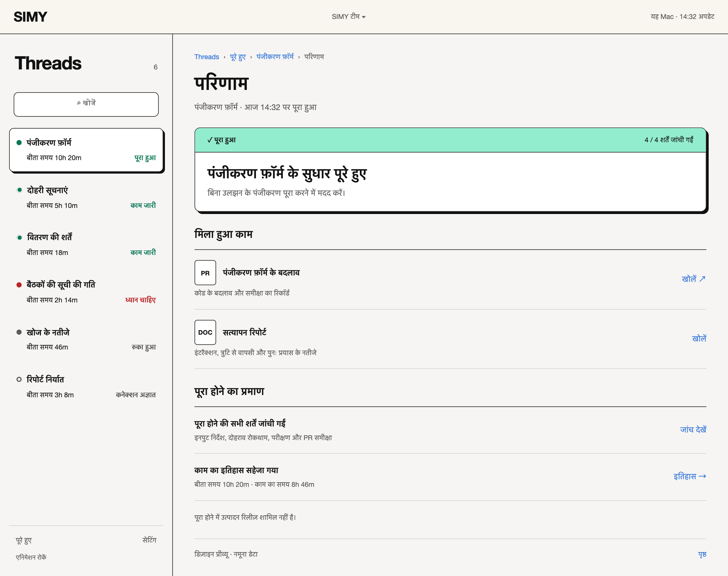Click the gray status dot beside खोज के नतीजे
This screenshot has height=576, width=728.
coord(19,332)
